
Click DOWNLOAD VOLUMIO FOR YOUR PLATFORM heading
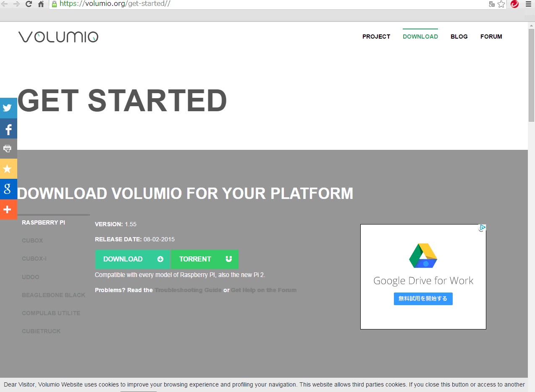click(185, 193)
